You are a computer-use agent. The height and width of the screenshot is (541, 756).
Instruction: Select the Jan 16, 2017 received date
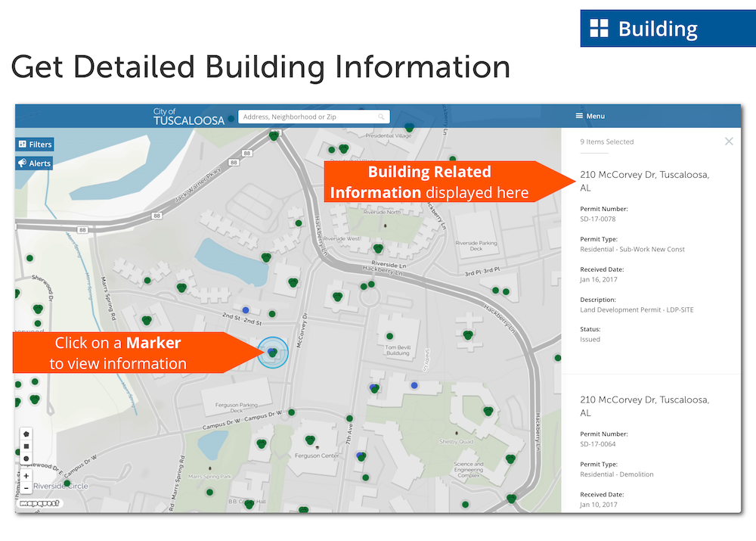click(x=598, y=280)
